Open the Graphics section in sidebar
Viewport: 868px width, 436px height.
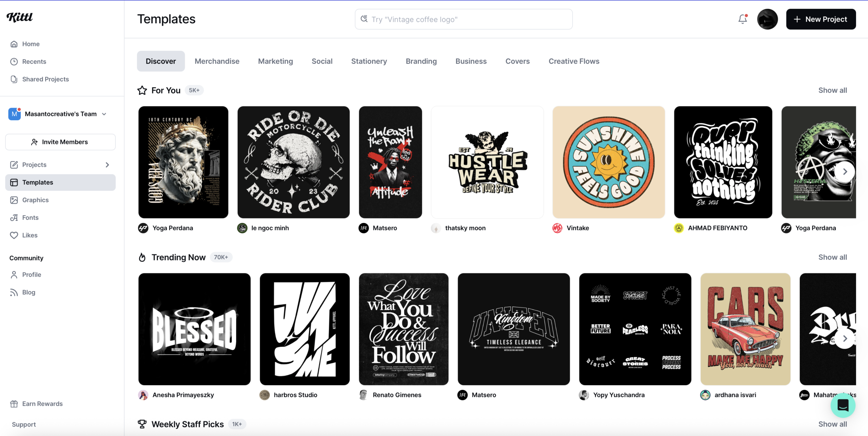click(35, 200)
